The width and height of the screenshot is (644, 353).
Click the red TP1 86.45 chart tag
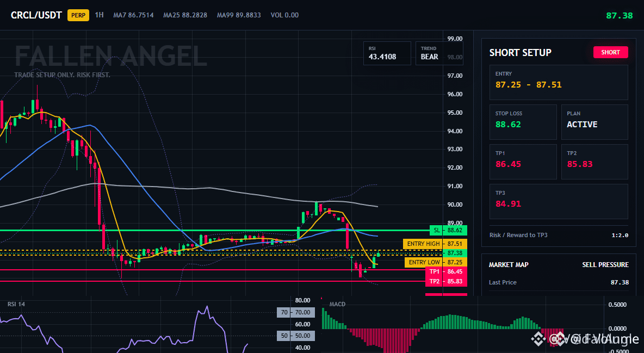coord(446,271)
